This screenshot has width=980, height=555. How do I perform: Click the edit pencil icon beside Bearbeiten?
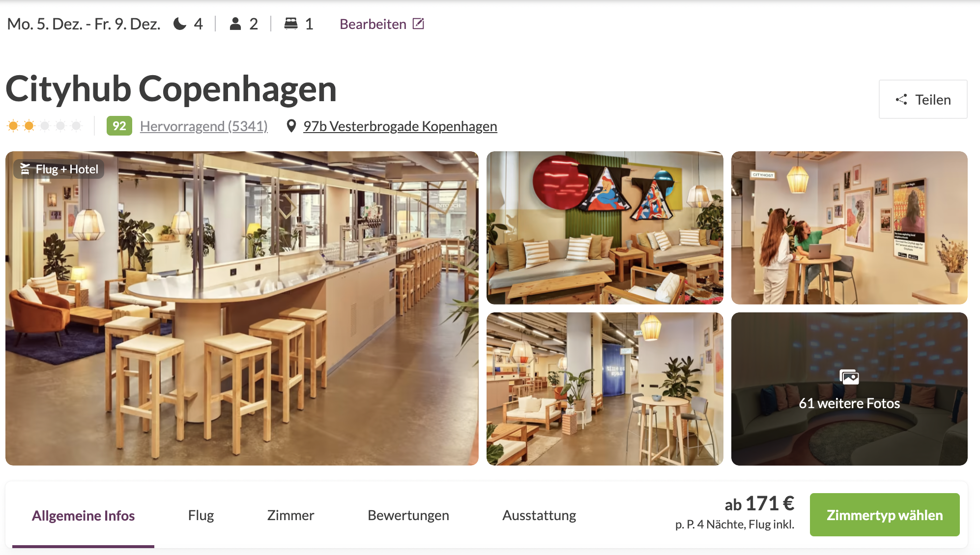(x=418, y=24)
